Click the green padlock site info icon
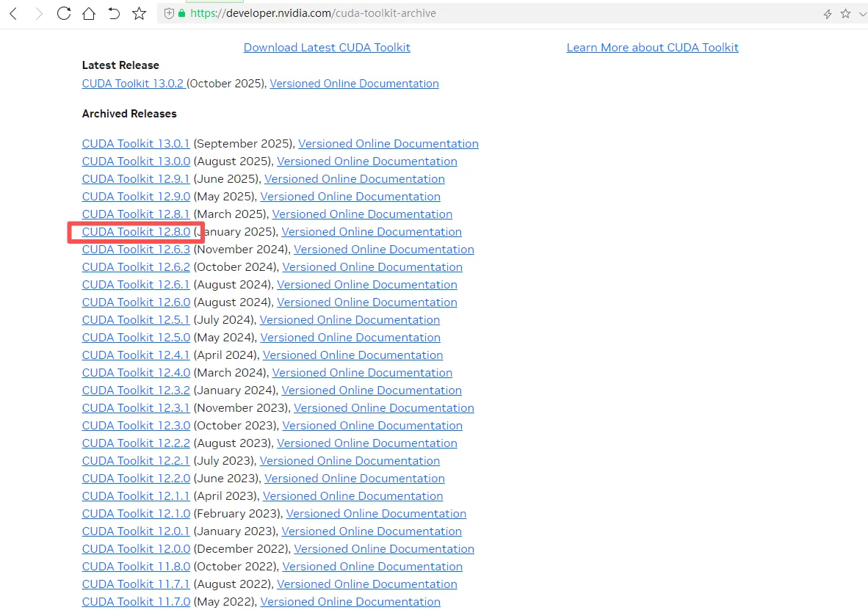Screen dimensions: 868x610 point(181,13)
